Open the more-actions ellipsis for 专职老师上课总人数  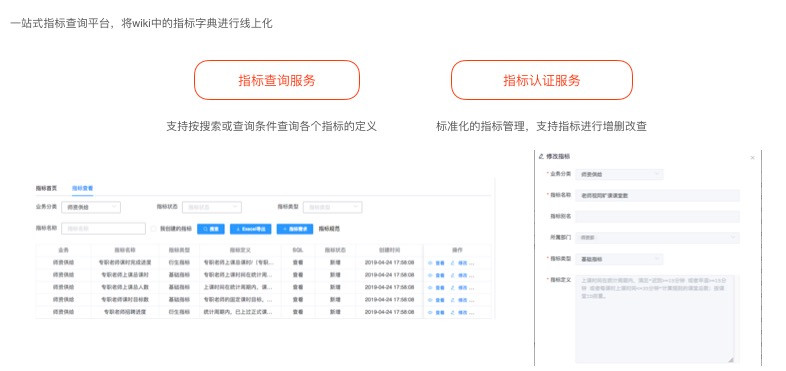tap(471, 288)
